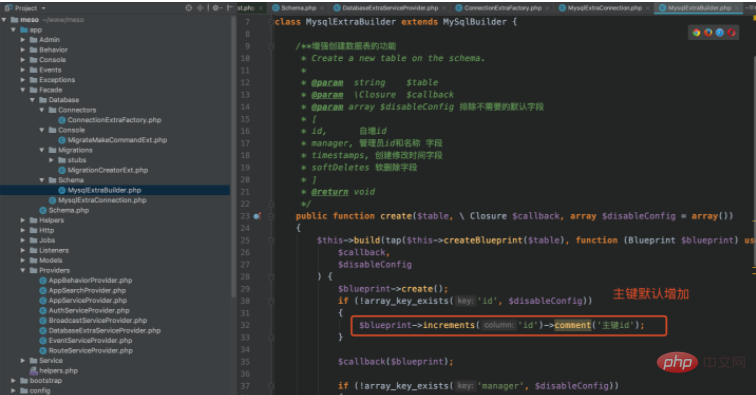This screenshot has height=395, width=756.
Task: Collapse the Migrations folder
Action: tap(41, 150)
